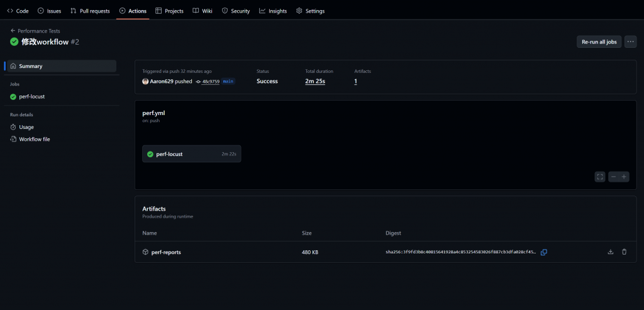
Task: Open the Issues tab
Action: click(x=49, y=11)
